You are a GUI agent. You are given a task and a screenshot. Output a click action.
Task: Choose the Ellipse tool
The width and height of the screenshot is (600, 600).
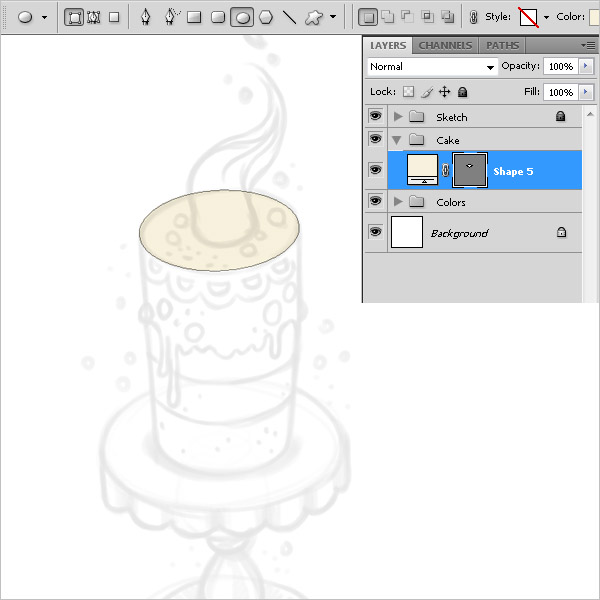242,17
